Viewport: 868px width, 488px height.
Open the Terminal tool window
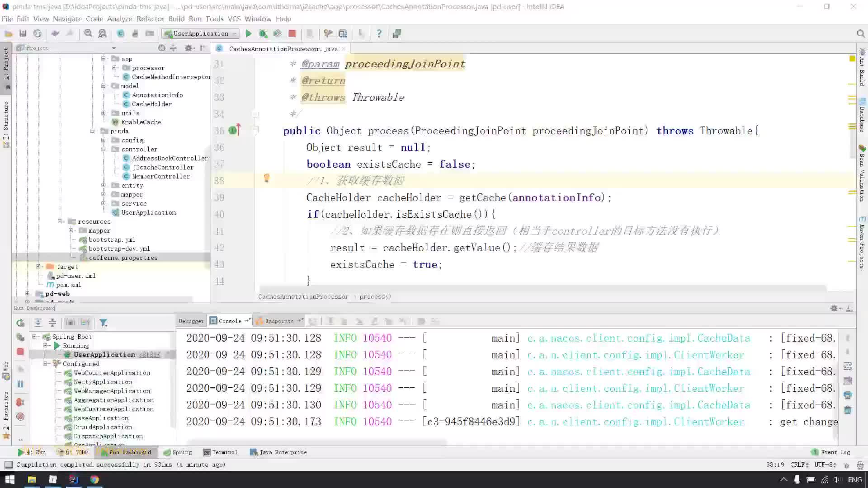click(220, 452)
